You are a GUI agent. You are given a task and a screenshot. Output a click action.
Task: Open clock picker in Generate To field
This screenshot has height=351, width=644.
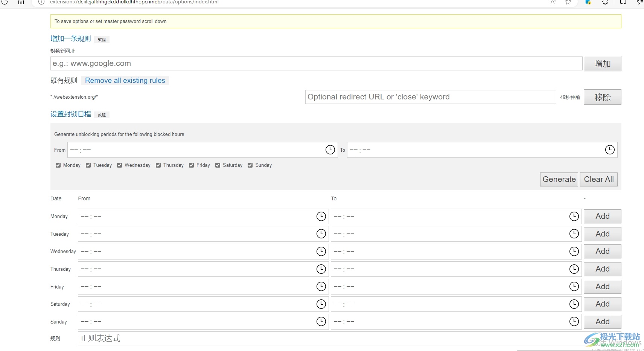coord(610,150)
